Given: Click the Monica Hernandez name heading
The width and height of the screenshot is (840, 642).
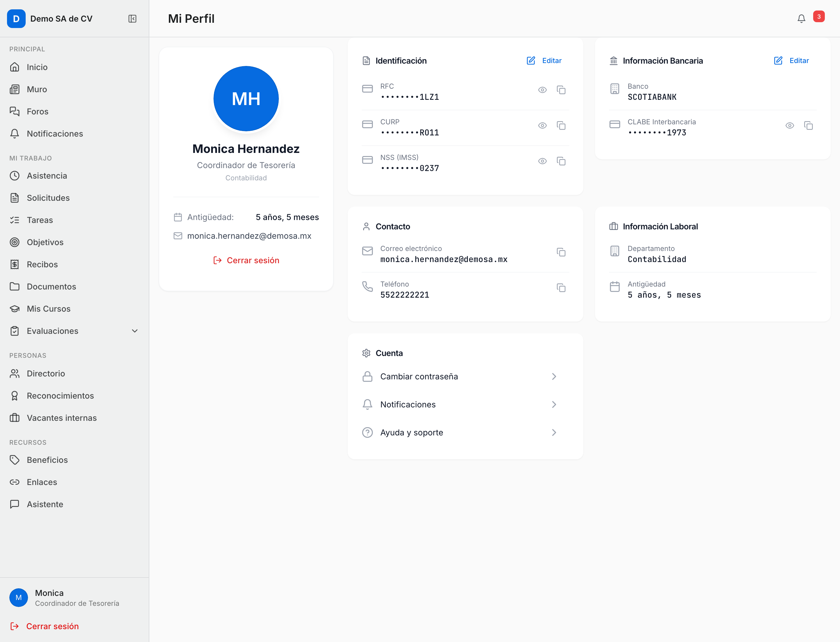Looking at the screenshot, I should pyautogui.click(x=246, y=149).
